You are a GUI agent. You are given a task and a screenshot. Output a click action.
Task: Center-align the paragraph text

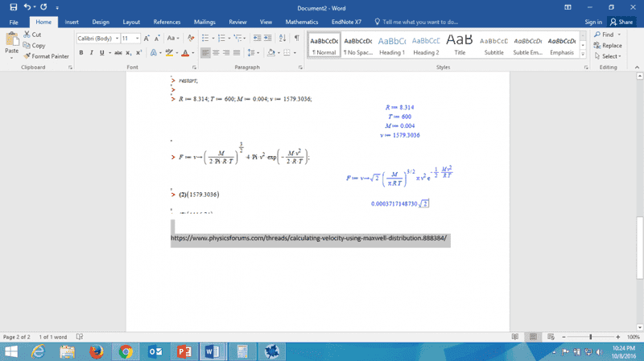tap(217, 53)
